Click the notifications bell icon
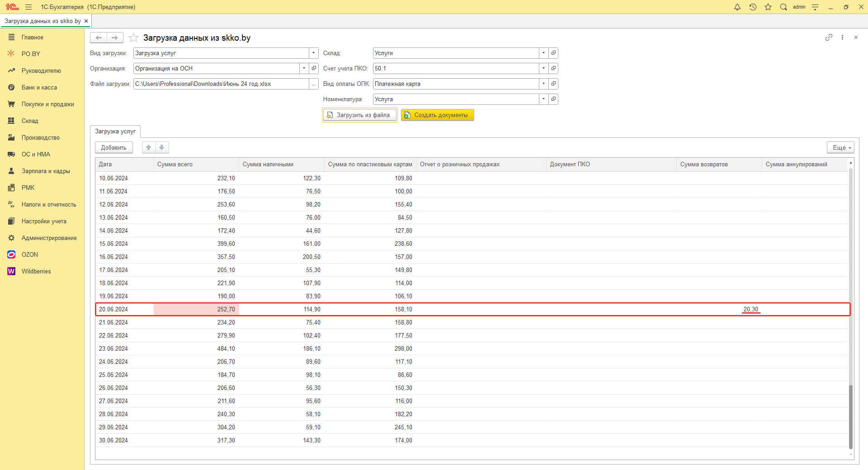The image size is (868, 470). [x=737, y=7]
